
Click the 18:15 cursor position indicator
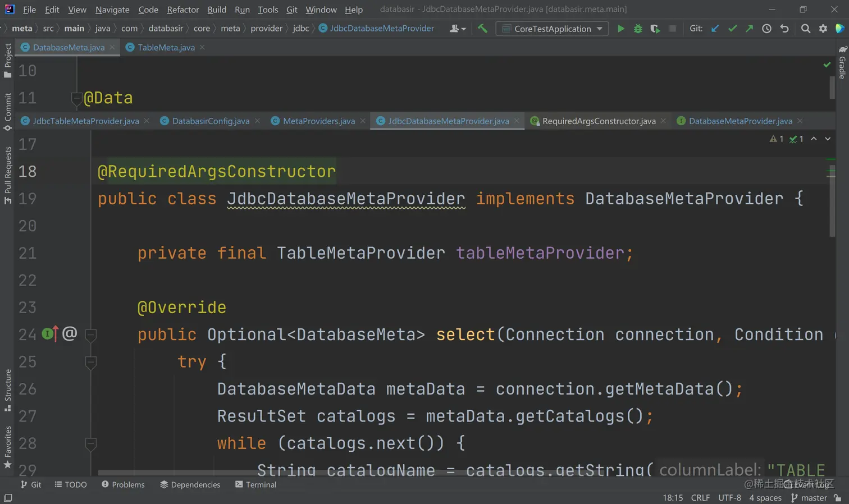tap(673, 498)
